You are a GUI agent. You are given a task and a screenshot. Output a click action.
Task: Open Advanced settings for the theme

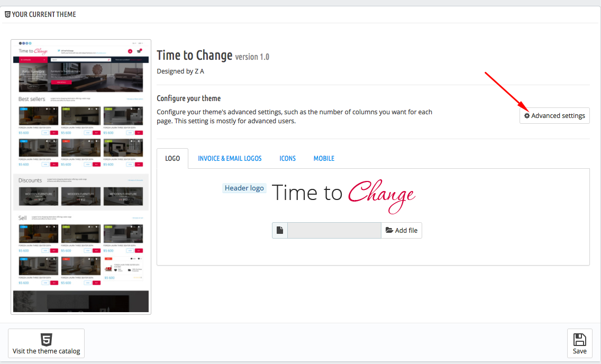point(554,116)
